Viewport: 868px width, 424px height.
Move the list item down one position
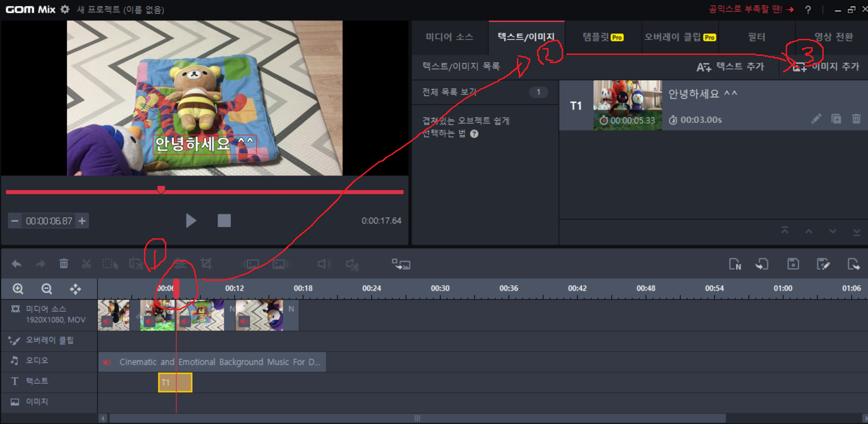click(x=833, y=231)
